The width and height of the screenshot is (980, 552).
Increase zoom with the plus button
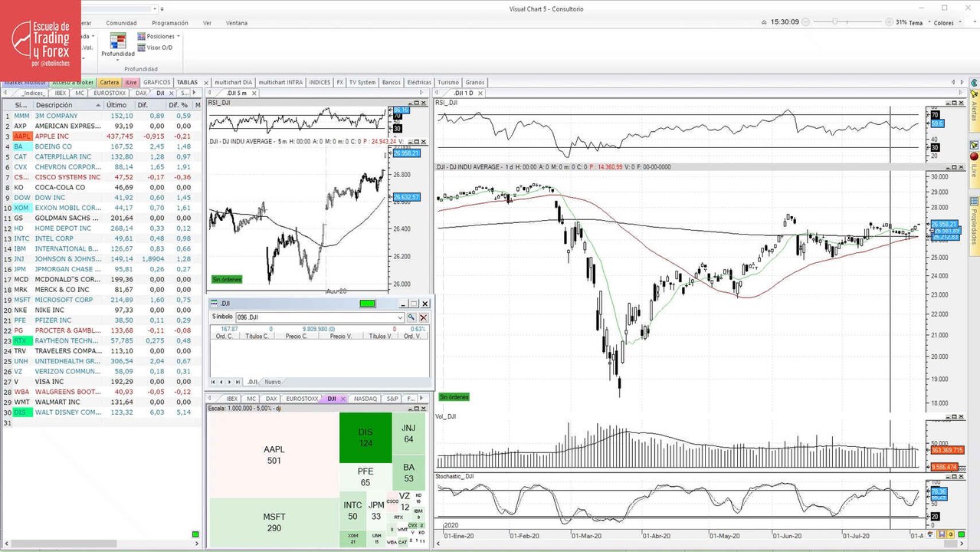(890, 22)
